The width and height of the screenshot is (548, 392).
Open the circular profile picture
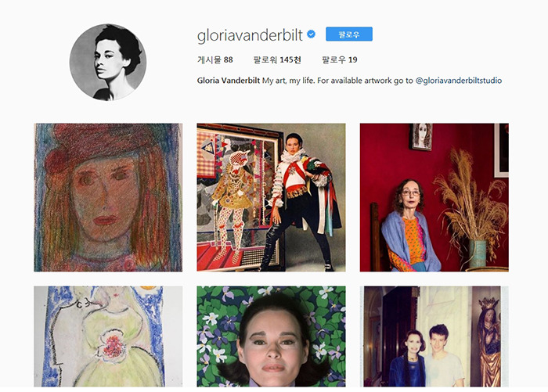[x=108, y=62]
